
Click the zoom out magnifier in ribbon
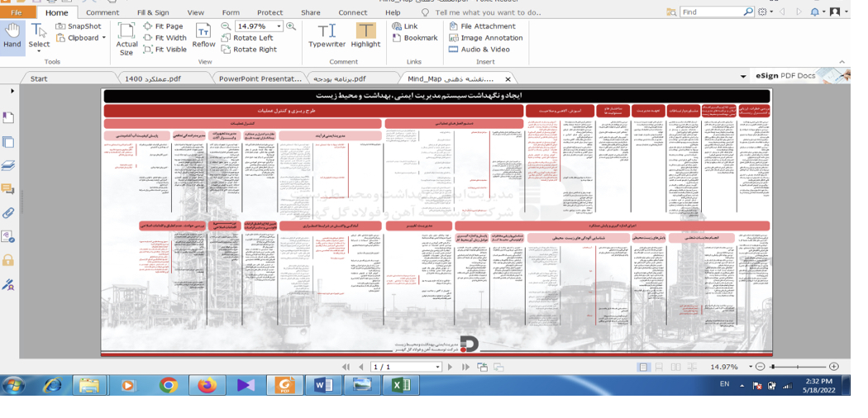[x=226, y=26]
